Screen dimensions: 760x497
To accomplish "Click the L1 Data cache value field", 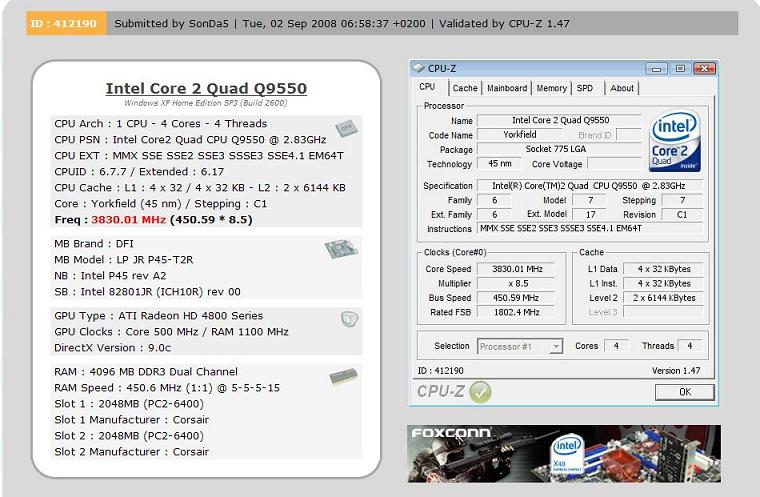I will [x=663, y=269].
